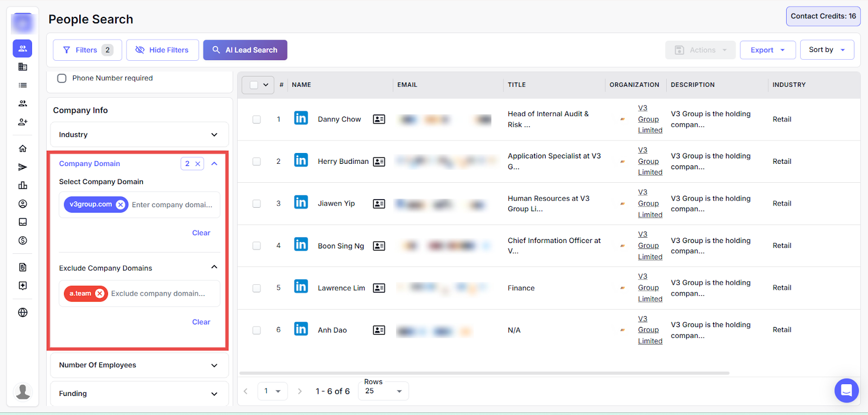Open the Sort by dropdown
Image resolution: width=868 pixels, height=415 pixels.
pos(827,50)
